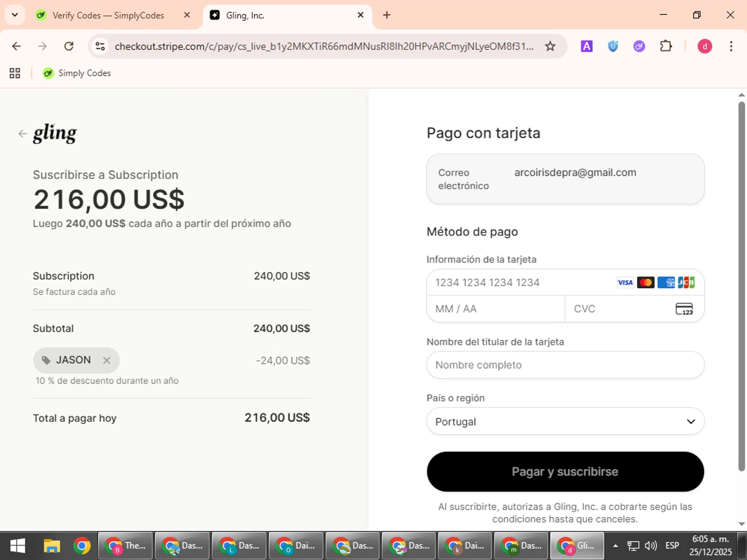Switch to 'Gli...' Chrome taskbar window
Viewport: 747px width, 560px height.
point(577,546)
